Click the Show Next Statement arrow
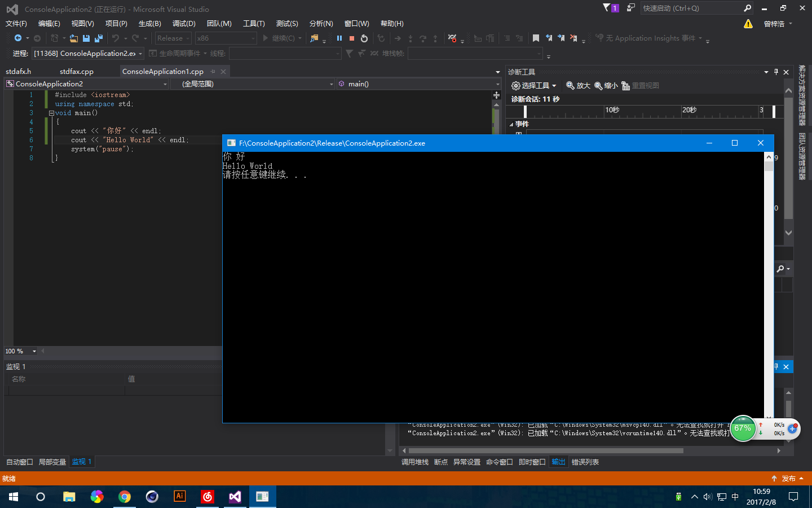 [398, 38]
